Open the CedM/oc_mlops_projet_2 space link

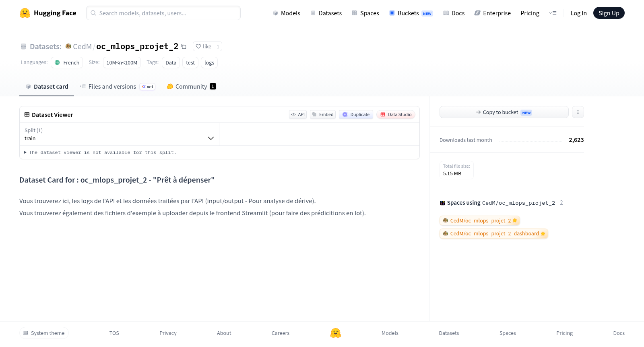(480, 220)
